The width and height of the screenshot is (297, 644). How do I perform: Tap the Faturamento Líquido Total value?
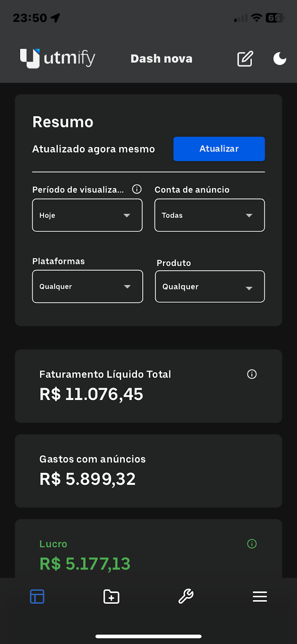click(x=91, y=394)
